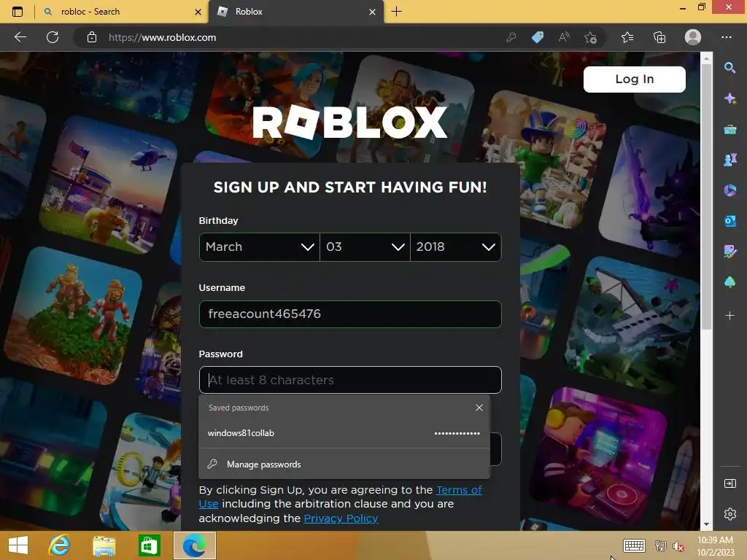Expand the birthday year dropdown showing 2018
747x560 pixels.
coord(455,247)
